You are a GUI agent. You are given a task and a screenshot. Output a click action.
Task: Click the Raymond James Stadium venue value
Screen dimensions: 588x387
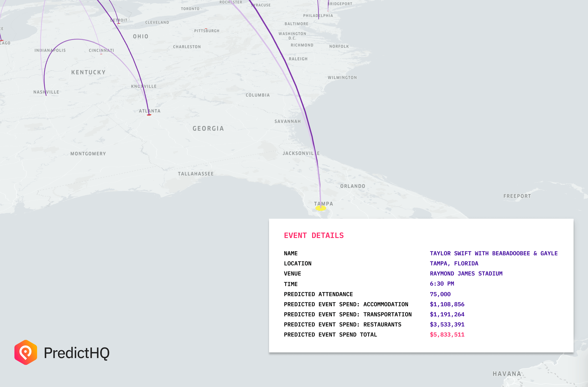click(466, 274)
